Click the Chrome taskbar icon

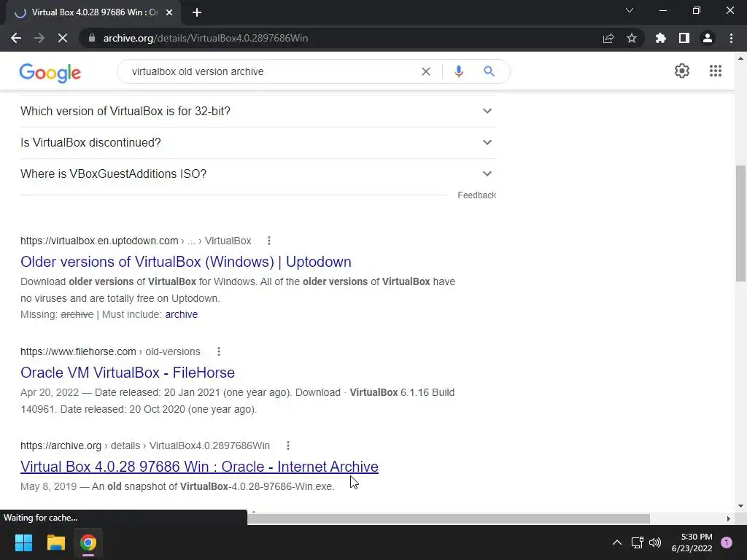[x=88, y=542]
